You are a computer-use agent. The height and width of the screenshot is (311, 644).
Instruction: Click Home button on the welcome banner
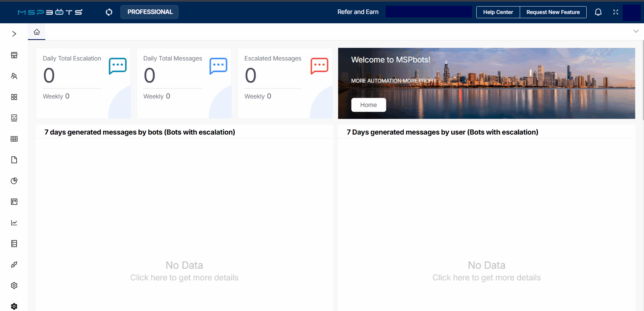click(x=368, y=105)
